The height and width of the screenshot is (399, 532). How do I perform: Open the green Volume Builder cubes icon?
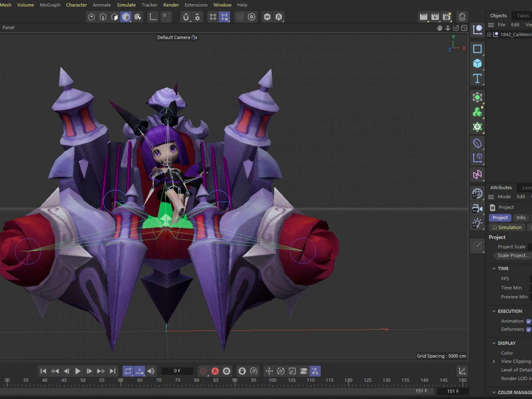tap(477, 112)
